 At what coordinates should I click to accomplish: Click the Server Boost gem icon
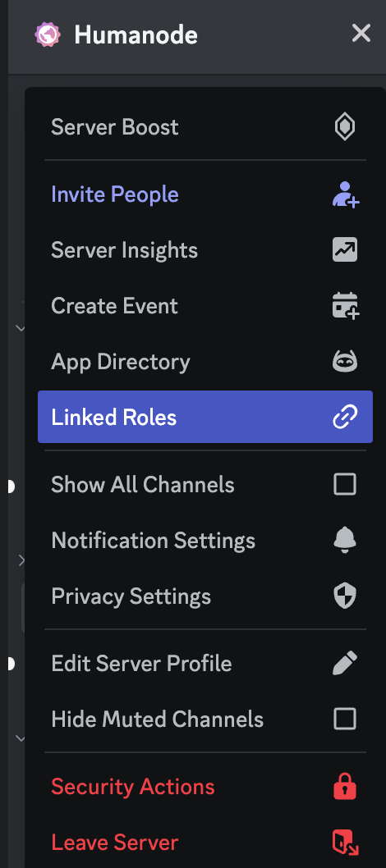click(344, 127)
